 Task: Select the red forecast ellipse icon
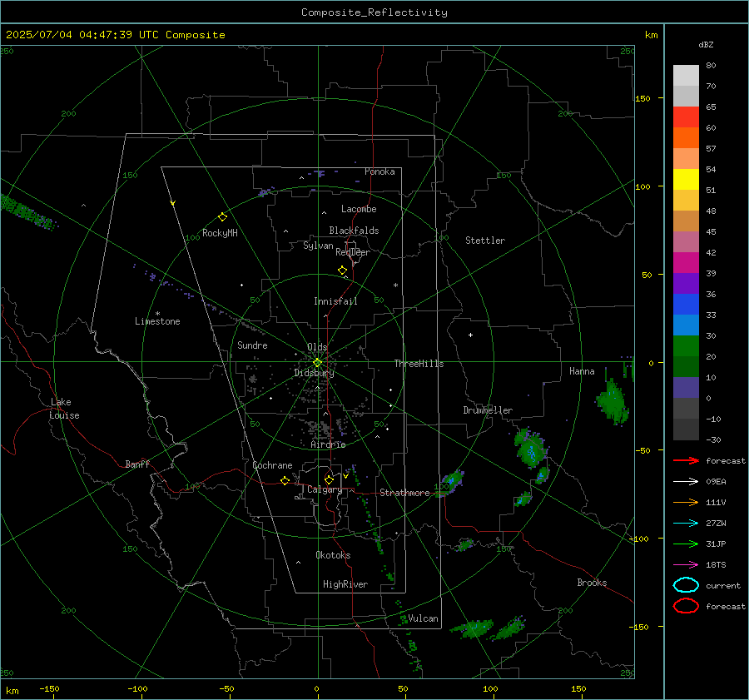click(686, 606)
